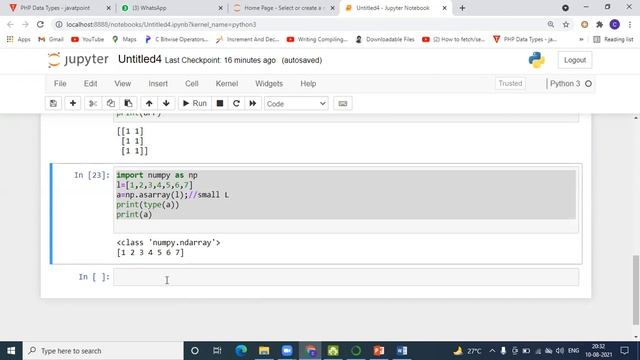Open the Reading list

point(613,39)
